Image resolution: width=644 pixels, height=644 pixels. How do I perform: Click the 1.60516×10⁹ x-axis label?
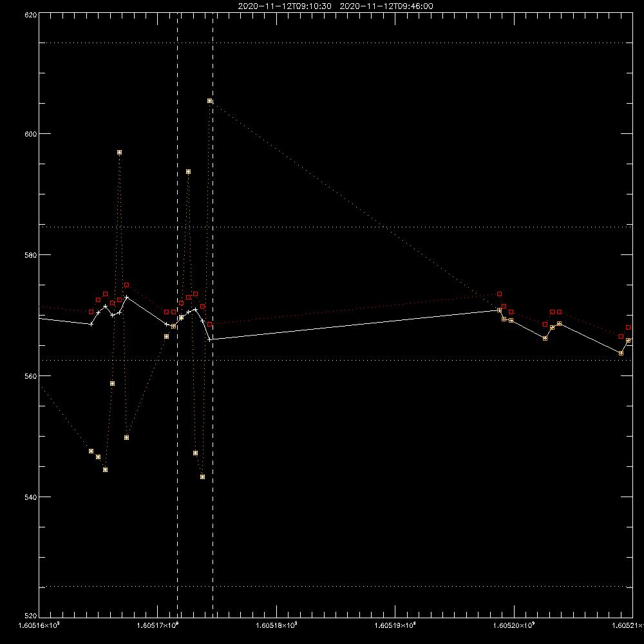point(39,625)
